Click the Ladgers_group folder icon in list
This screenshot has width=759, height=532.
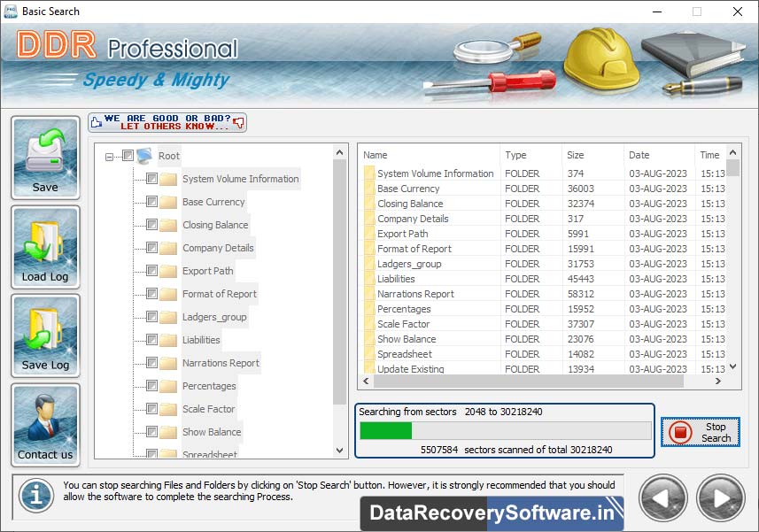pos(368,264)
